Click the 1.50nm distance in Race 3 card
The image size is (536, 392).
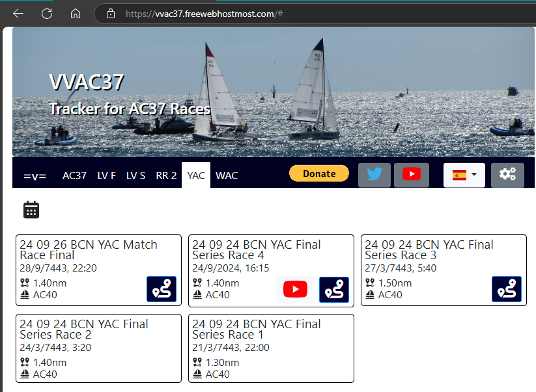click(x=395, y=283)
